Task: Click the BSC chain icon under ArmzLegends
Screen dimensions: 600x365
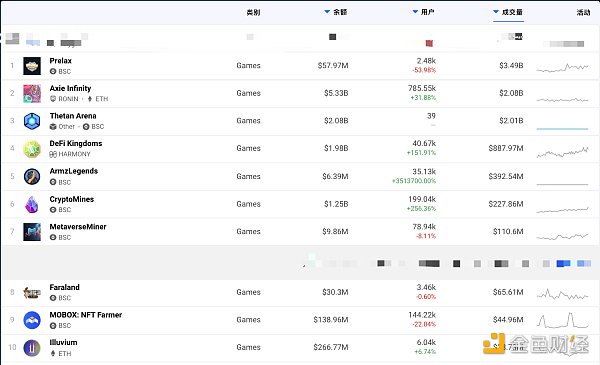Action: coord(53,182)
